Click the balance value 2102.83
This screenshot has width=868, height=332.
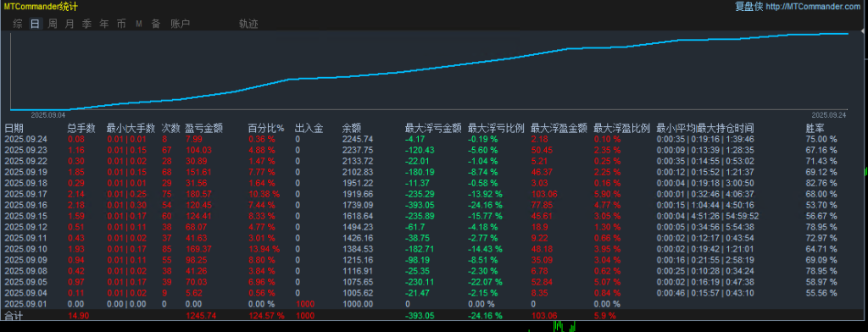tap(358, 172)
